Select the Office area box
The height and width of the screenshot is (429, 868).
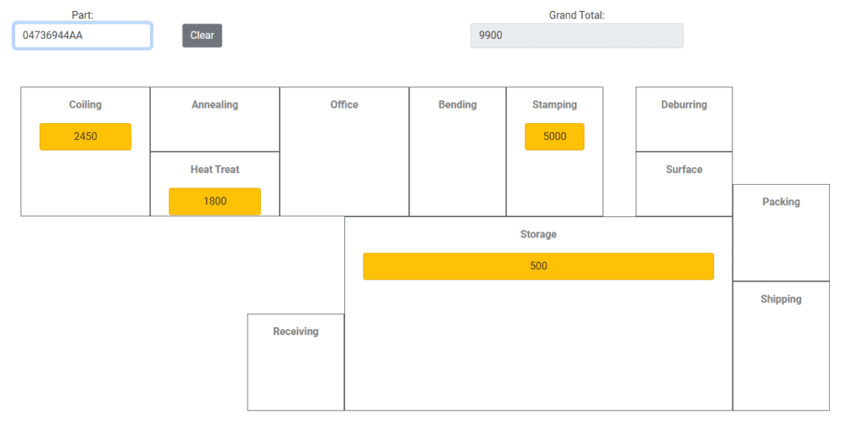coord(344,151)
